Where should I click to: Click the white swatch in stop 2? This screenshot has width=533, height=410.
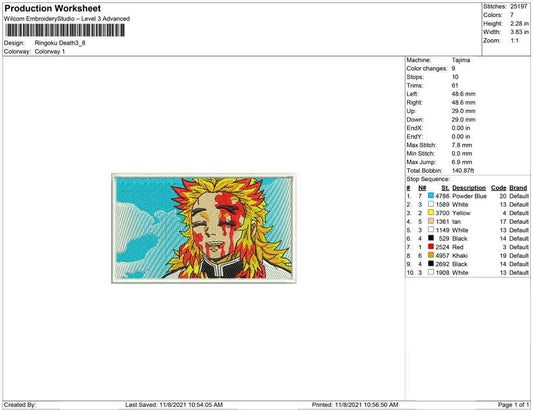(431, 204)
